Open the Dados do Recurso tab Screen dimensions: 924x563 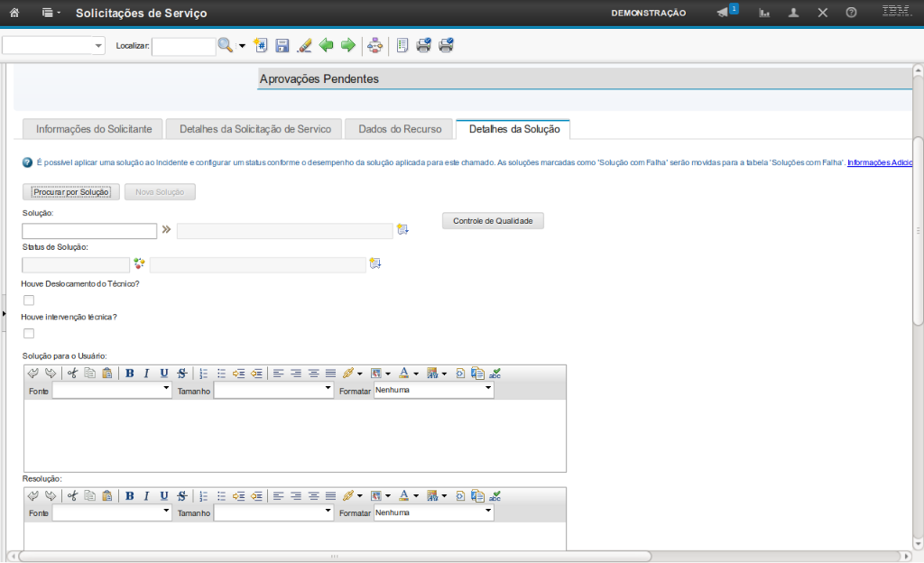pyautogui.click(x=400, y=129)
